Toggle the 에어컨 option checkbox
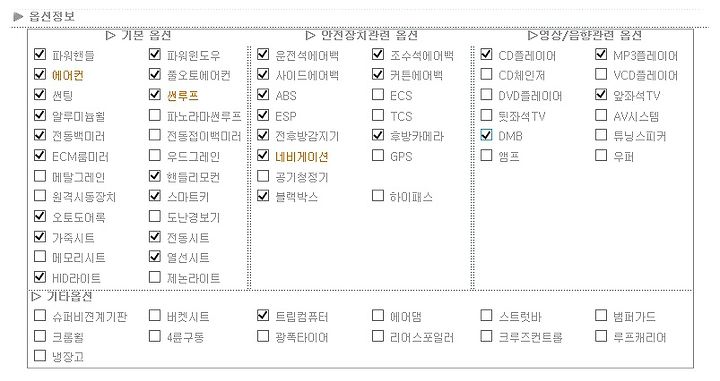720x381 pixels. point(40,74)
